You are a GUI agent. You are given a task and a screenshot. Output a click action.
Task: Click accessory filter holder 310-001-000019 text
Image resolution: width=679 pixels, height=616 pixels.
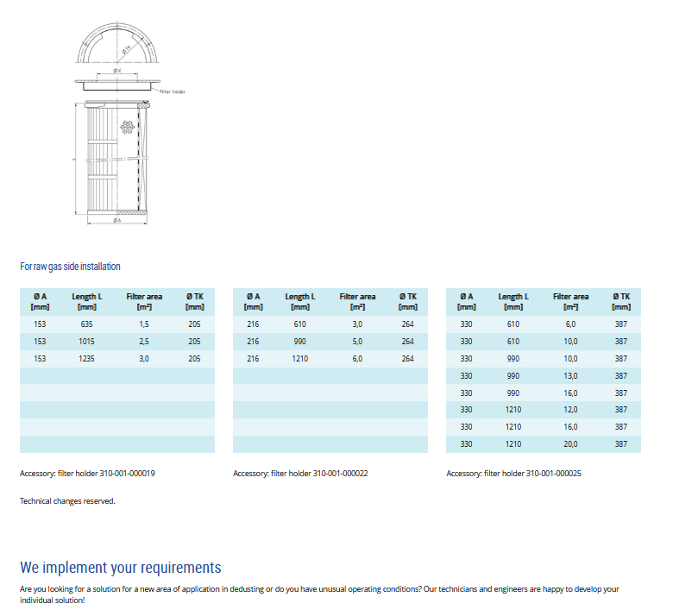pos(87,474)
